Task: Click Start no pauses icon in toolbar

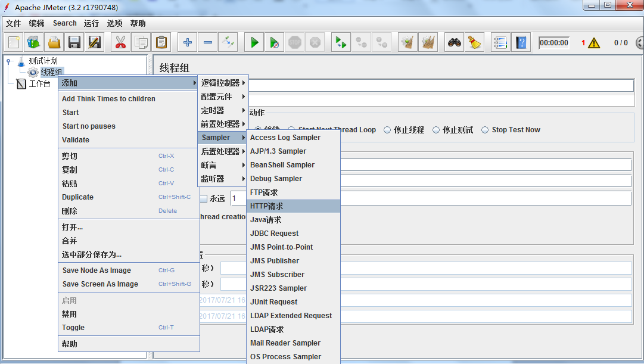Action: click(275, 42)
